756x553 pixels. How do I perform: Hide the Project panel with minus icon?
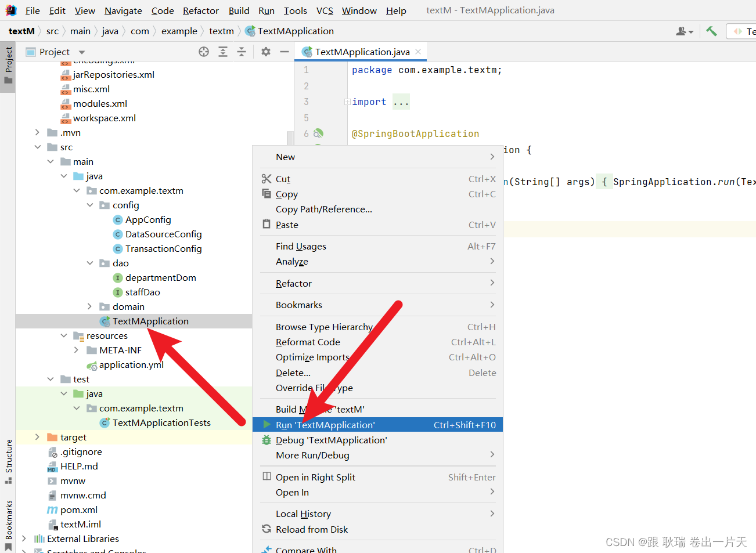285,52
